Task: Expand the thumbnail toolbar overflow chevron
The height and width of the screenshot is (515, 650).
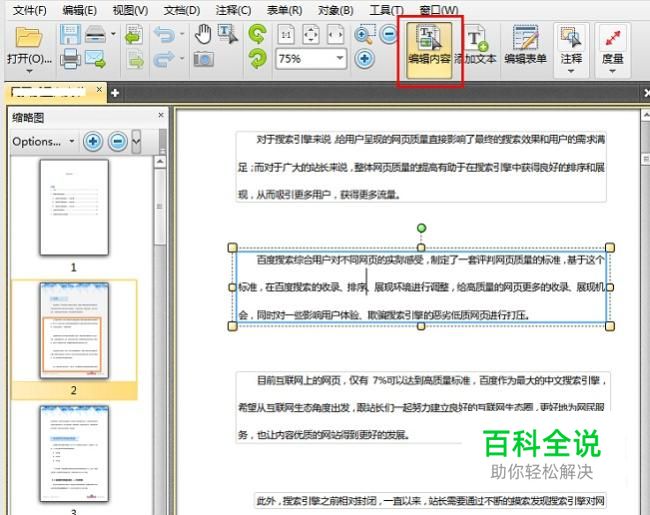Action: pyautogui.click(x=136, y=141)
